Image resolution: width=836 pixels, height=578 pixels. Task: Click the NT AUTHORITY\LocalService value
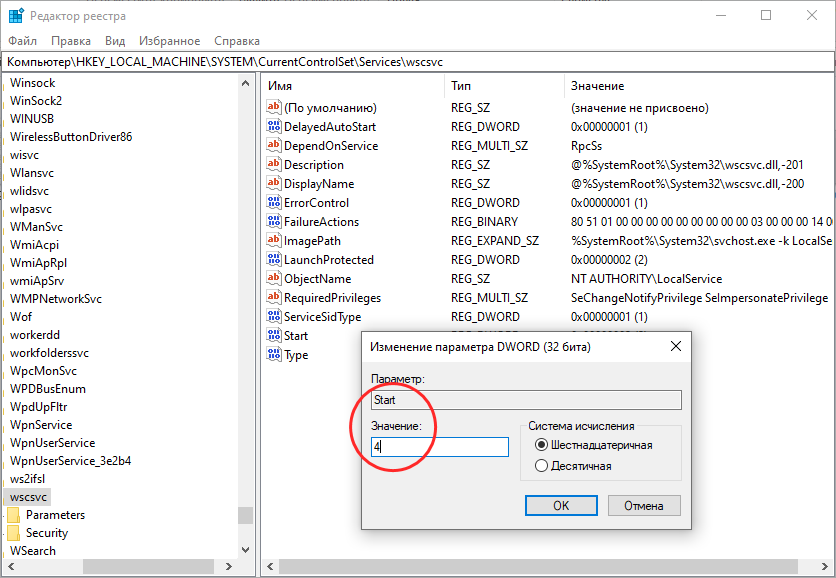(x=646, y=279)
